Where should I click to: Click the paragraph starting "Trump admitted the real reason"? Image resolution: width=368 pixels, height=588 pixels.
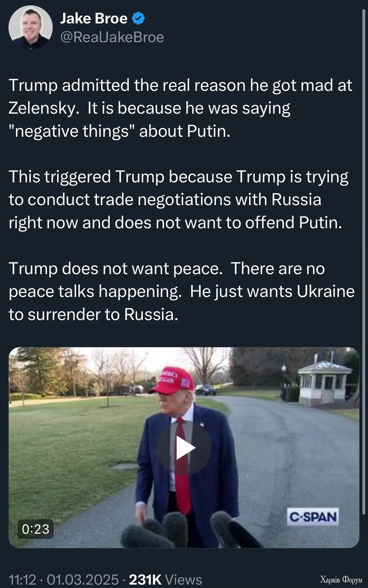pos(180,108)
